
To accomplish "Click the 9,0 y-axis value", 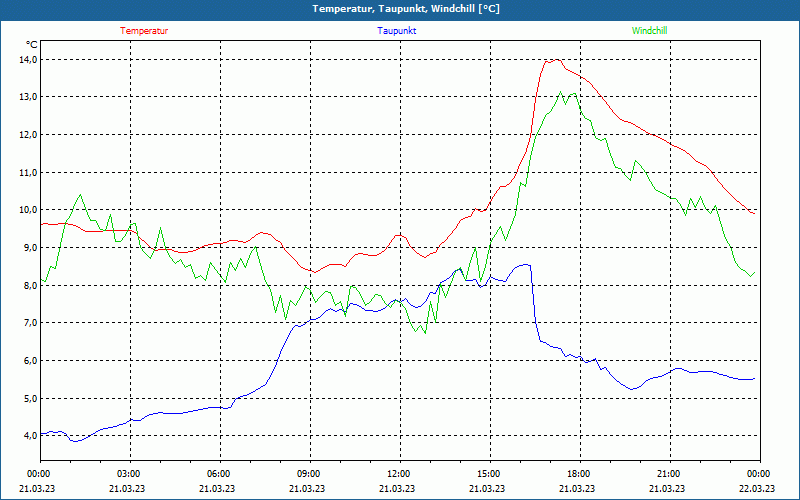I will tap(31, 247).
